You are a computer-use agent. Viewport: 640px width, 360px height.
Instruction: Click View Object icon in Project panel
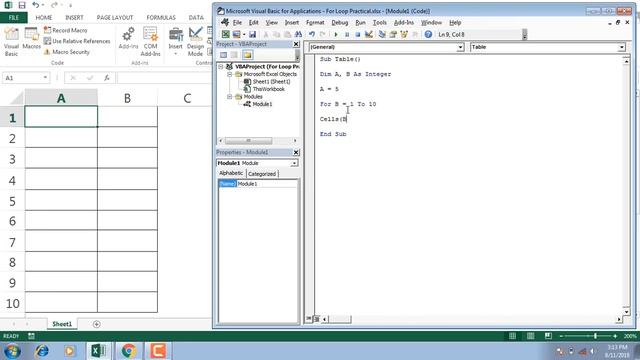click(x=234, y=55)
